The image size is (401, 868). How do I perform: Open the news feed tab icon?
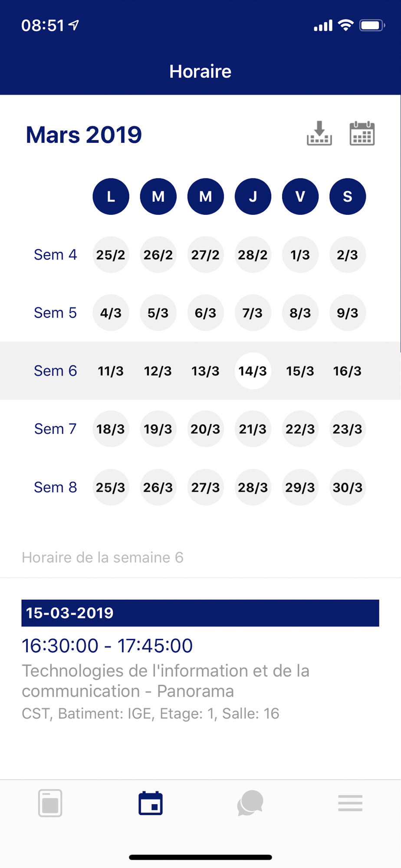(50, 803)
